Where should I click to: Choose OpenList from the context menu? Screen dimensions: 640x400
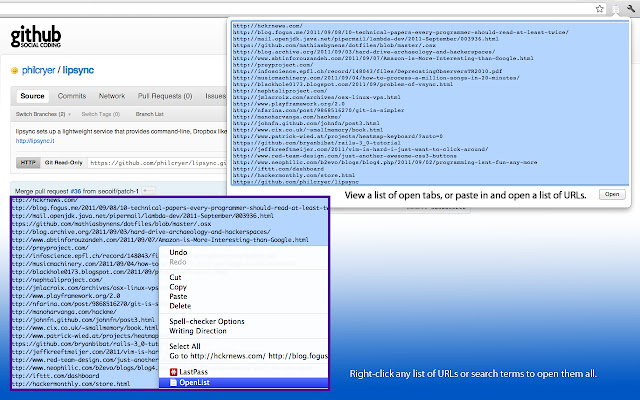pyautogui.click(x=243, y=382)
